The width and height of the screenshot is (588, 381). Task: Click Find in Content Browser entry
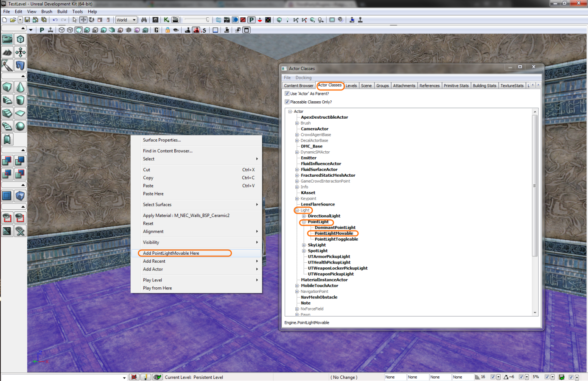pyautogui.click(x=196, y=151)
